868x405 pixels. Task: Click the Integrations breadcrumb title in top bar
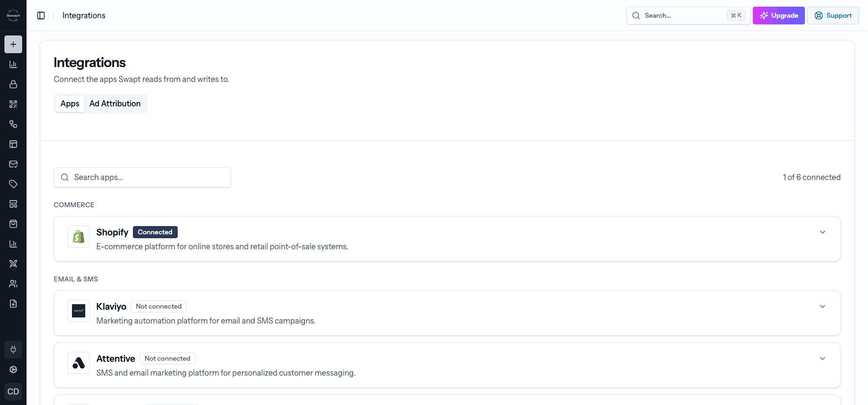click(x=84, y=16)
